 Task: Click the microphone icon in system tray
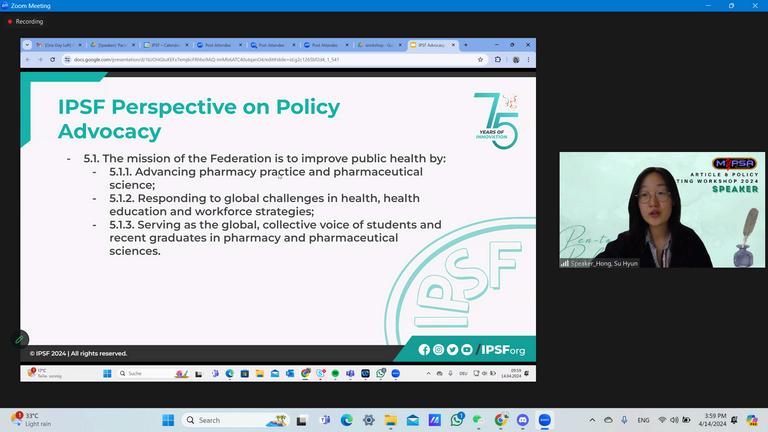pos(624,420)
